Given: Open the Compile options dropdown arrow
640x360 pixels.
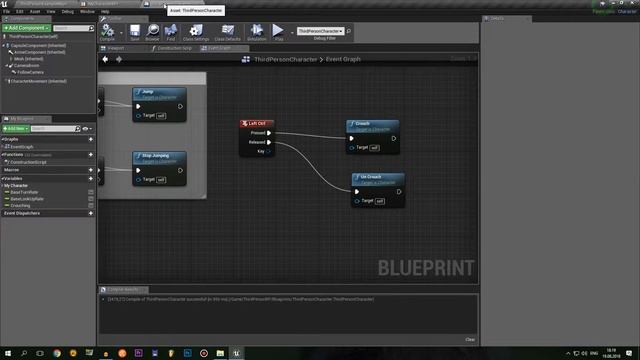Looking at the screenshot, I should coord(121,32).
